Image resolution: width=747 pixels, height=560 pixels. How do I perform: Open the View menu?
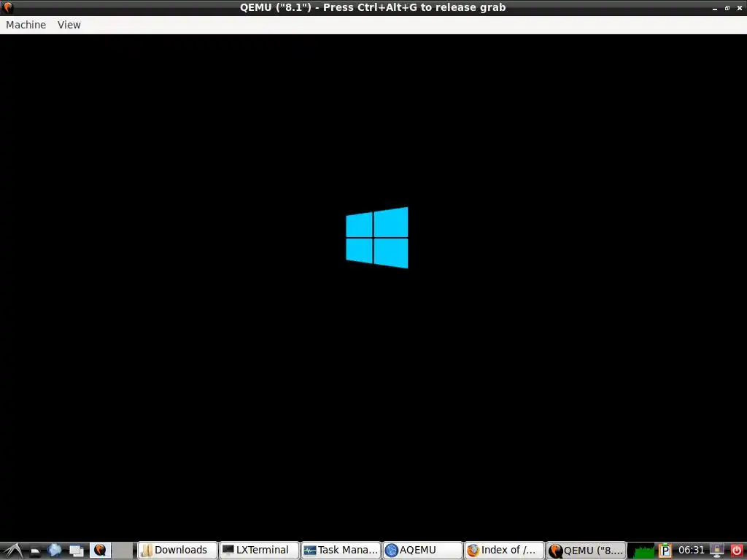[x=69, y=25]
